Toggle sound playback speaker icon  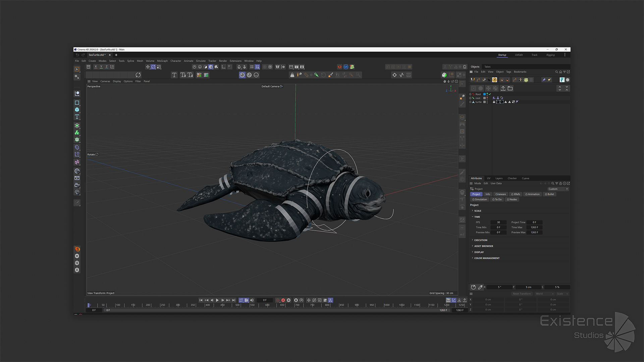[x=252, y=300]
